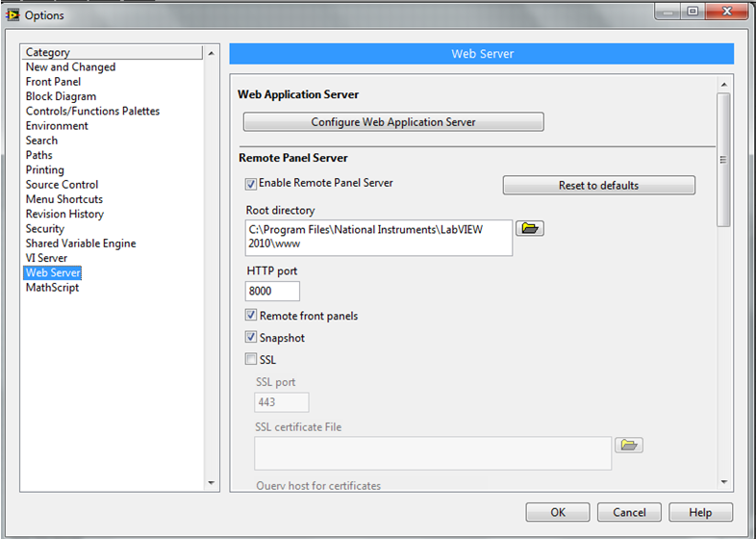Disable the Enable Remote Panel Server checkbox
Viewport: 756px width, 539px height.
(x=251, y=183)
